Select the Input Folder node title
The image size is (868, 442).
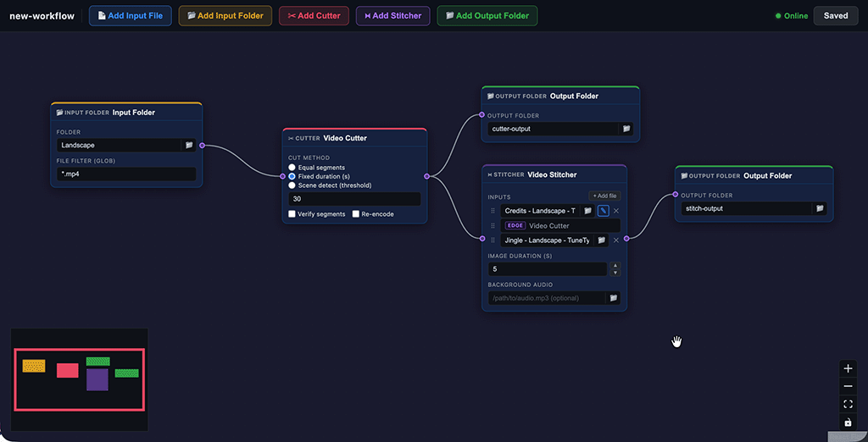133,113
